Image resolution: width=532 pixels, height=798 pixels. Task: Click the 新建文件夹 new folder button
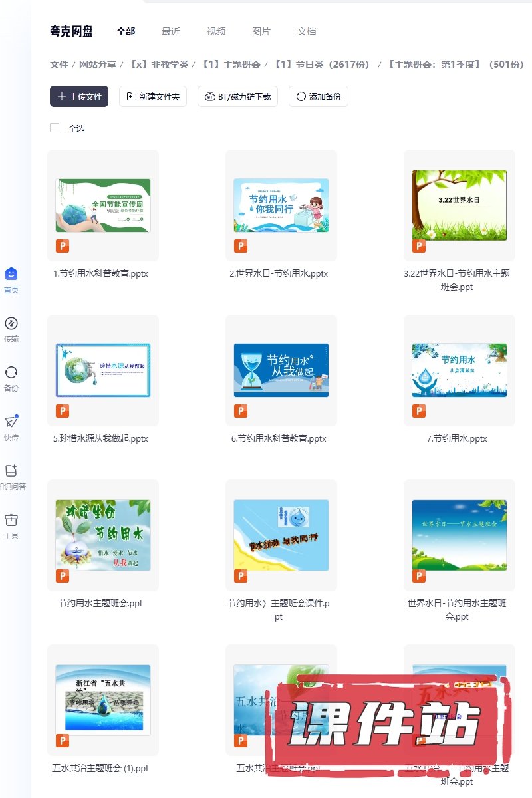pos(153,96)
